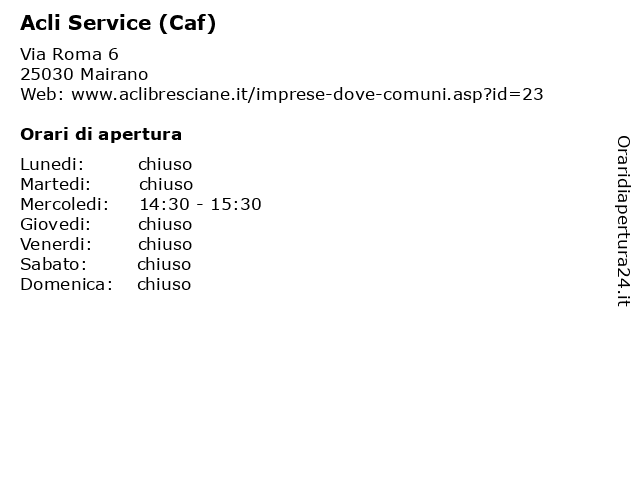Viewport: 640px width, 480px height.
Task: Click the chiuso status for Martedi
Action: 166,184
